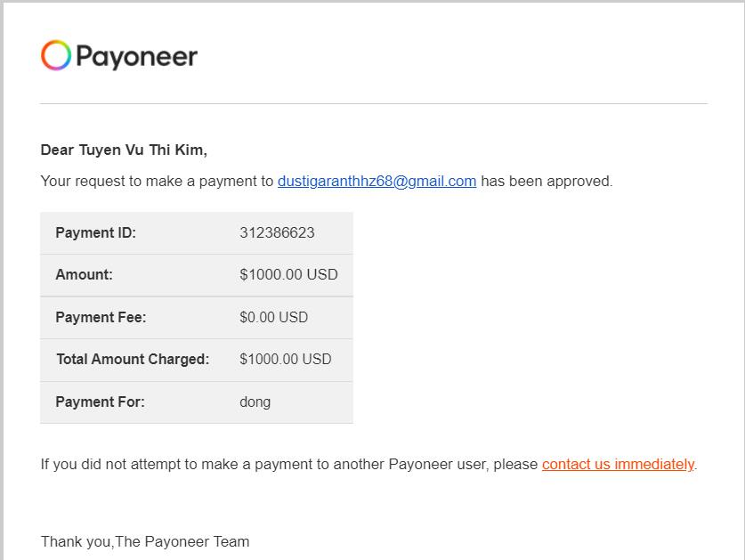Click the "has been approved" text
745x560 pixels.
click(x=547, y=182)
